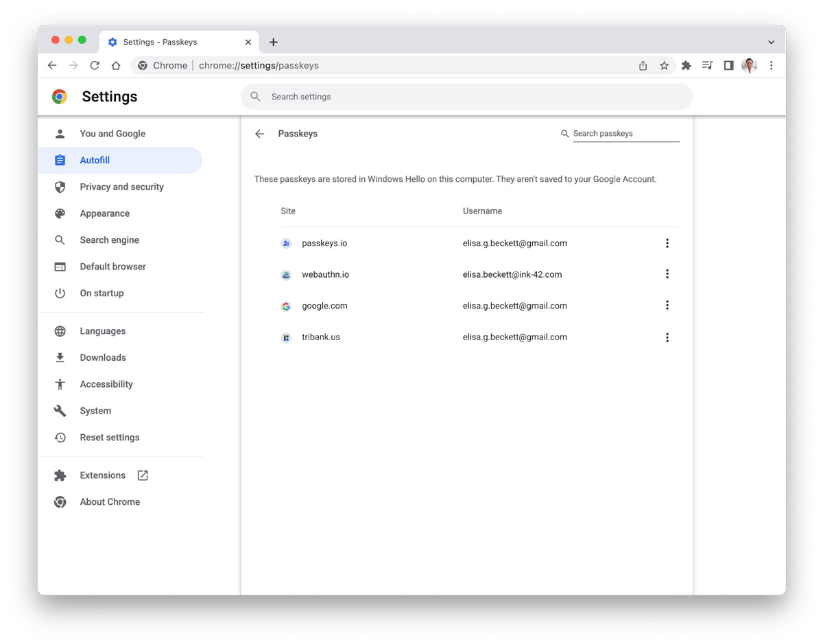Click the palette icon for Appearance
Viewport: 823px width, 644px height.
coord(60,213)
